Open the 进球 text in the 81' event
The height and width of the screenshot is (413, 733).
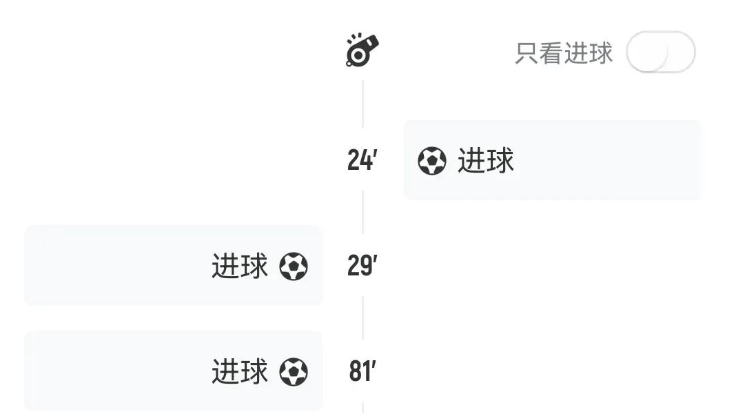[x=240, y=372]
